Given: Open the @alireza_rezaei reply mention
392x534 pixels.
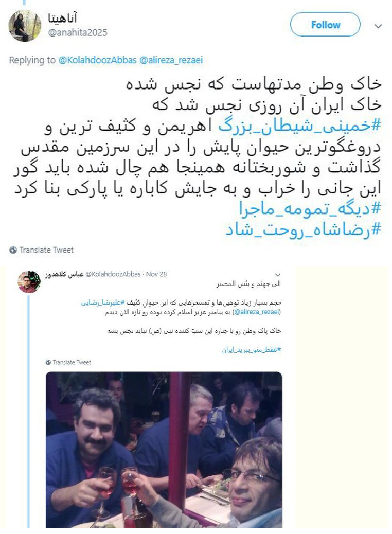Looking at the screenshot, I should 171,60.
